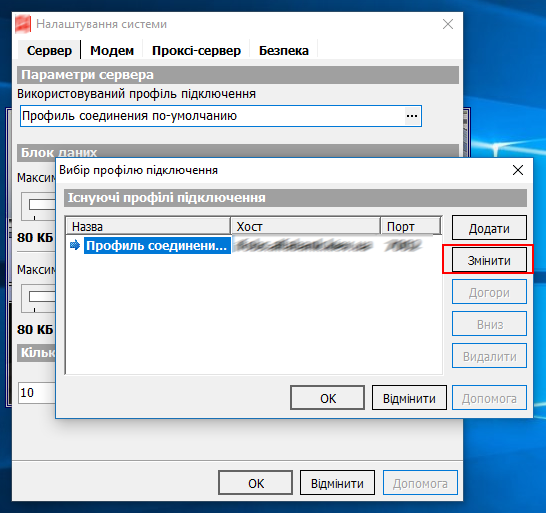The height and width of the screenshot is (513, 546).
Task: Confirm profile selection dialog with OK
Action: click(328, 398)
